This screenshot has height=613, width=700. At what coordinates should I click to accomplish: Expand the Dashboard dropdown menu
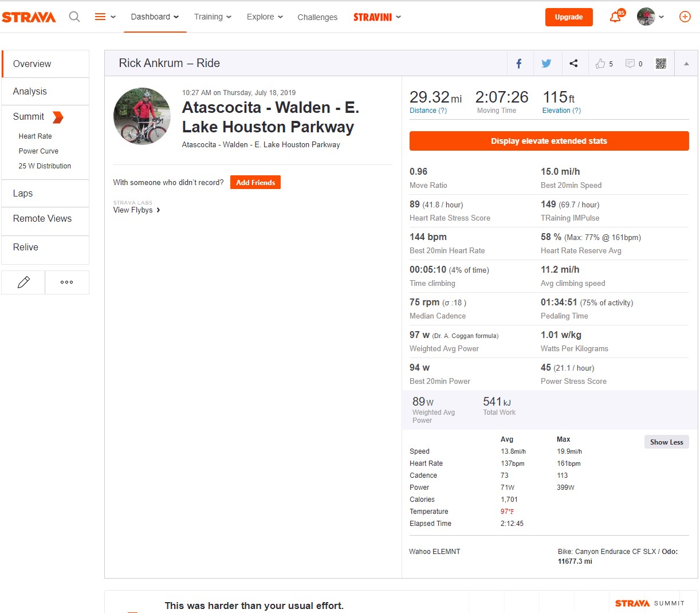click(155, 17)
